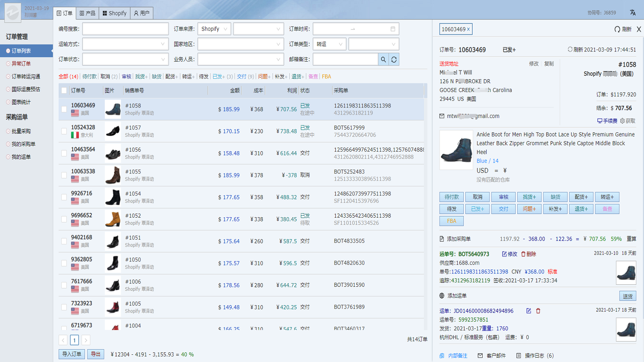
Task: Open the dropdown right of 转运 type
Action: click(374, 44)
